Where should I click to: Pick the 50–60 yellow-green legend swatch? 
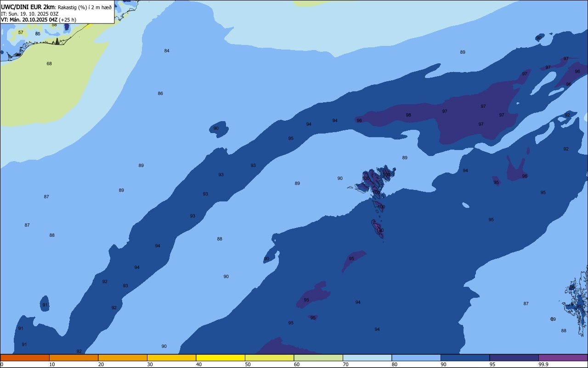click(x=269, y=357)
